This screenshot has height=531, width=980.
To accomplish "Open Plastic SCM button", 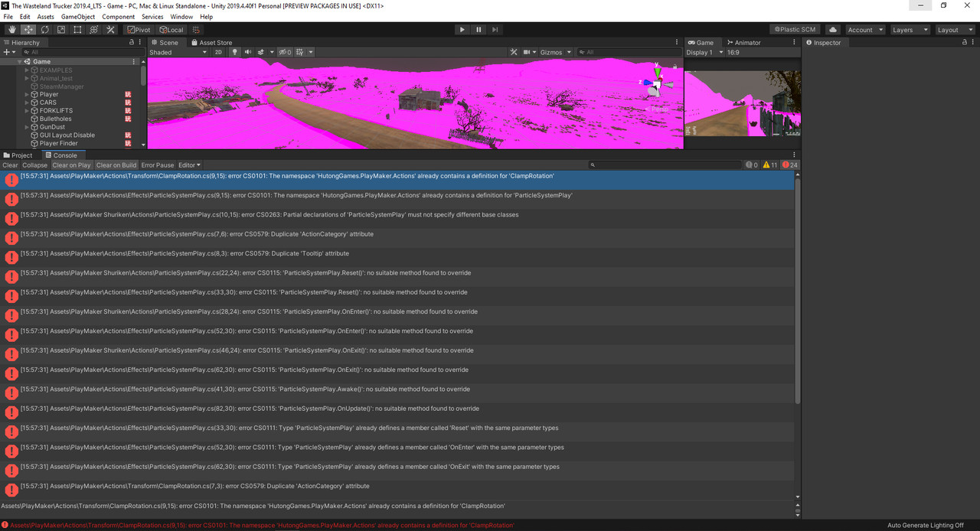I will point(795,30).
